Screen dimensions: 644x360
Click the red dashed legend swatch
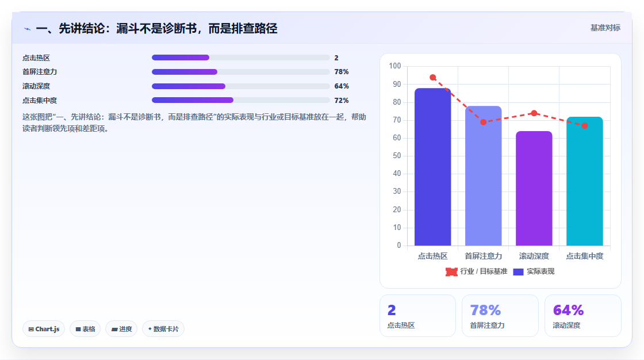451,271
